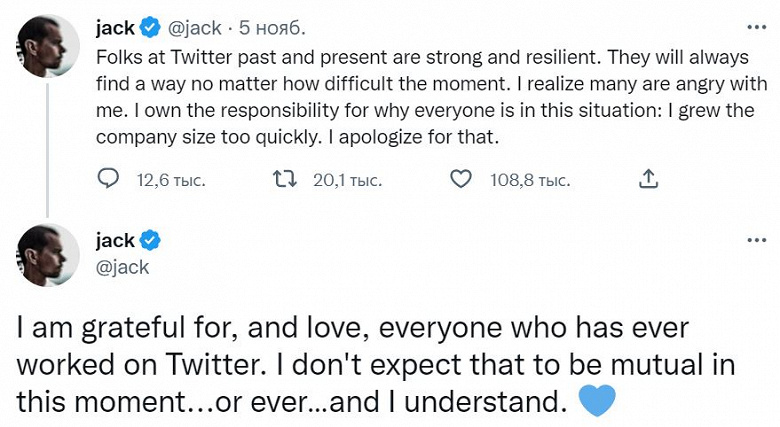Click the 20,1 тыс. retweet count

347,180
